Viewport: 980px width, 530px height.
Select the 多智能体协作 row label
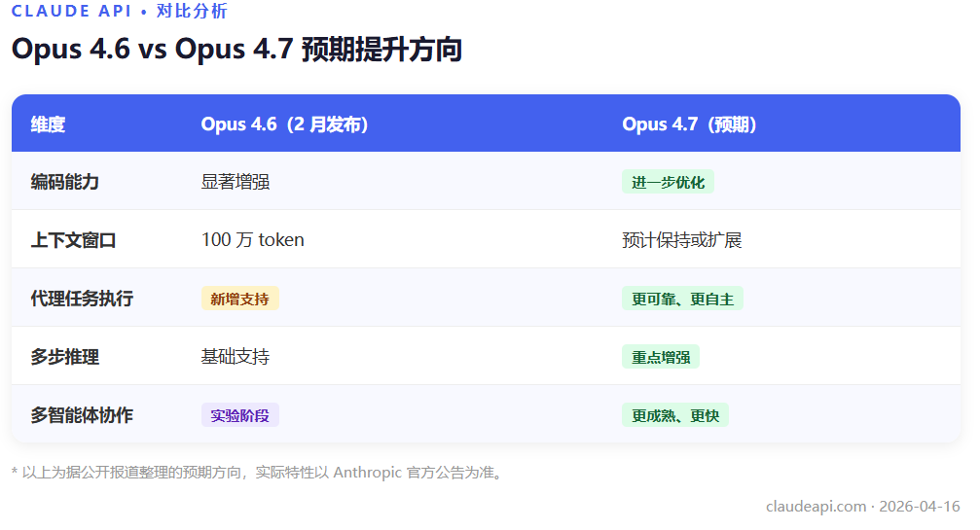[82, 415]
